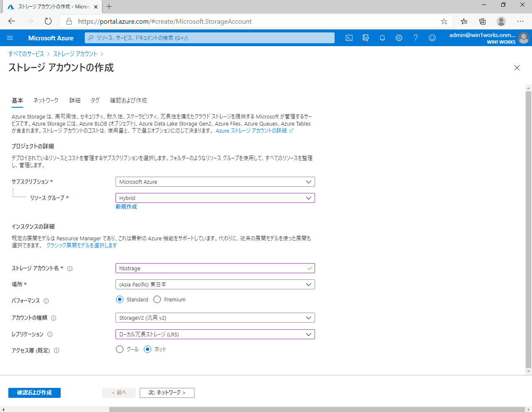Focus the Azure resource search box
Screen dimensions: 532x412
coord(209,38)
